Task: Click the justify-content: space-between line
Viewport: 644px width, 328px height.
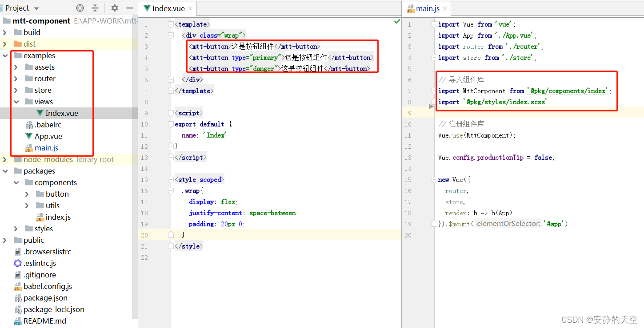Action: point(244,213)
